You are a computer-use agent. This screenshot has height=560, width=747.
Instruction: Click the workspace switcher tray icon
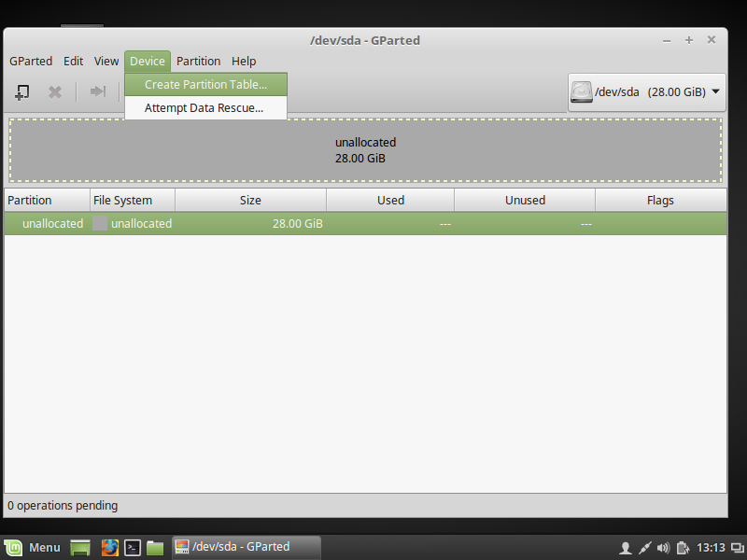coord(737,548)
